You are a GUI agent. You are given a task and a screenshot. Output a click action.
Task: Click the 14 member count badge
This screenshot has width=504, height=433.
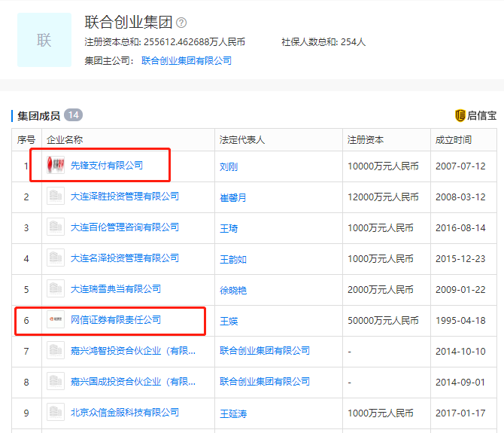click(x=73, y=115)
